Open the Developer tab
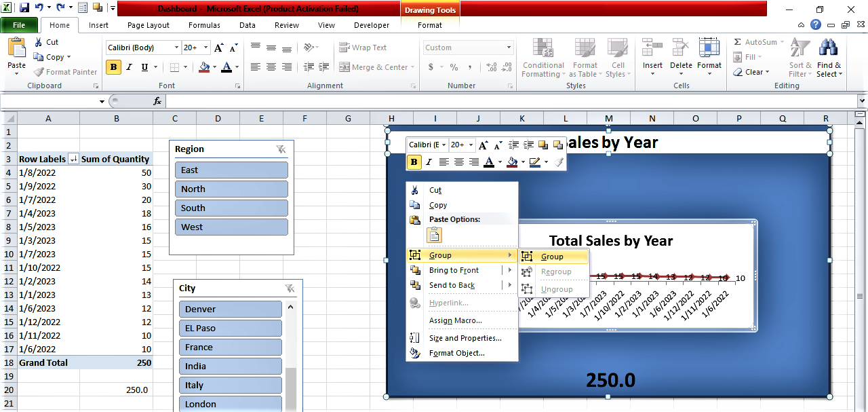The image size is (868, 412). point(372,25)
